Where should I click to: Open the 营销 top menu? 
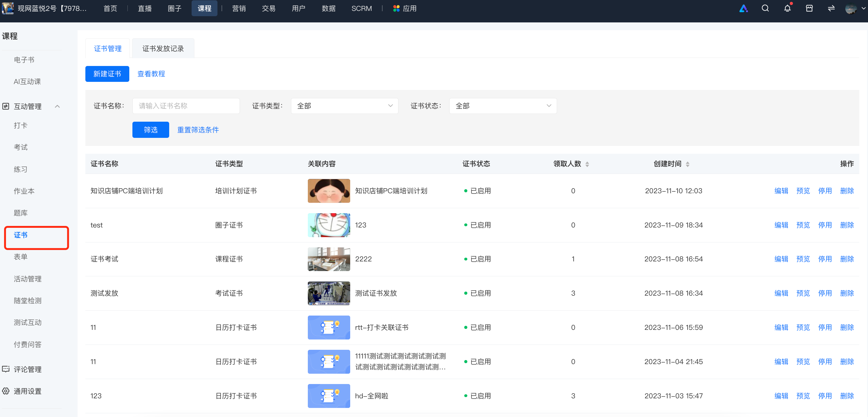239,8
